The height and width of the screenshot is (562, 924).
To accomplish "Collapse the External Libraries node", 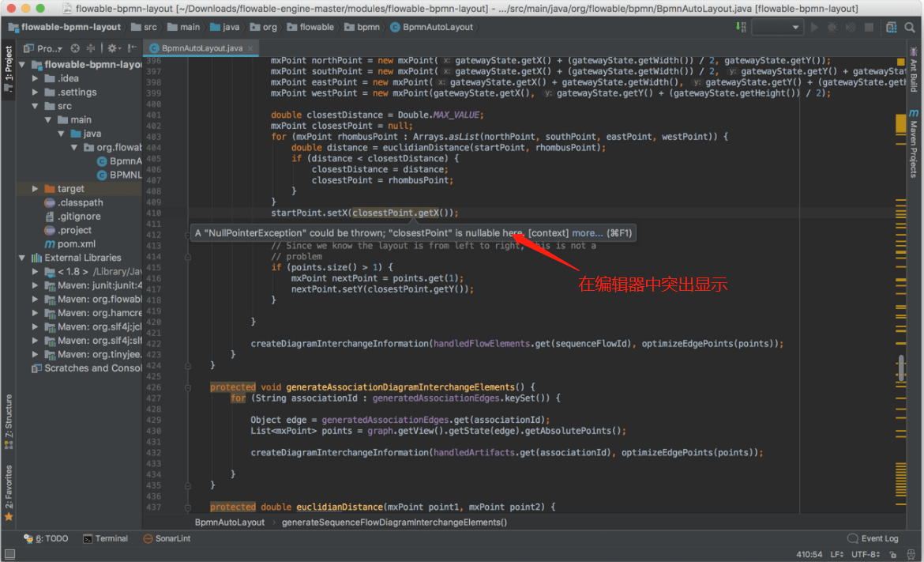I will [x=21, y=258].
